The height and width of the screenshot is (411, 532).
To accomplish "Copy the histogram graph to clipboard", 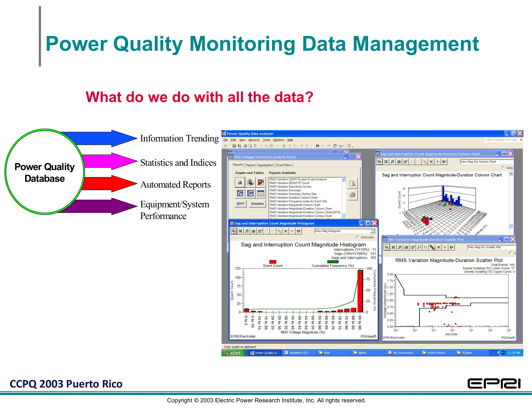I will pos(234,231).
